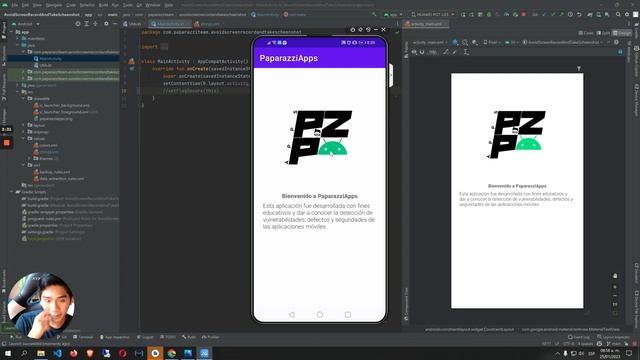This screenshot has width=640, height=360.
Task: Toggle autoconnect magnet icon in layout editor
Action: (422, 52)
